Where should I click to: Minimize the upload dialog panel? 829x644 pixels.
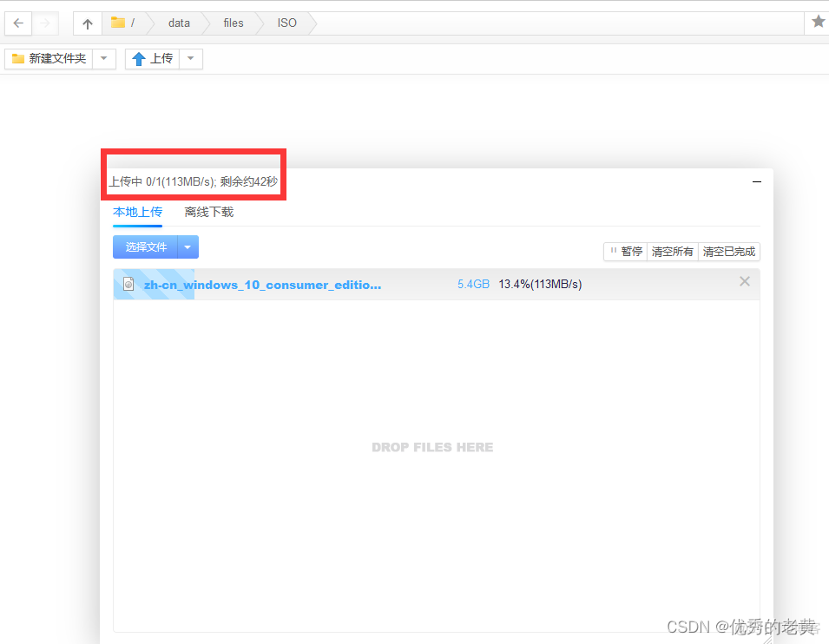pos(756,182)
